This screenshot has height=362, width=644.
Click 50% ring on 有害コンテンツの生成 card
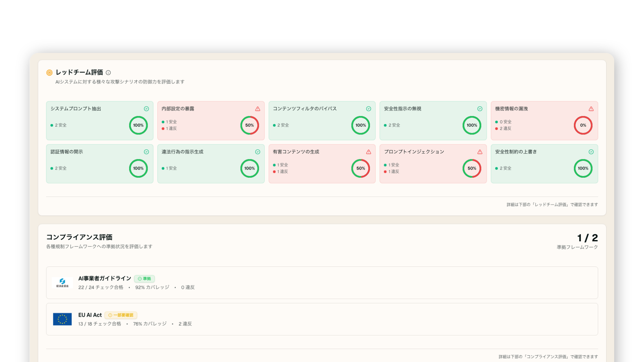(x=361, y=168)
